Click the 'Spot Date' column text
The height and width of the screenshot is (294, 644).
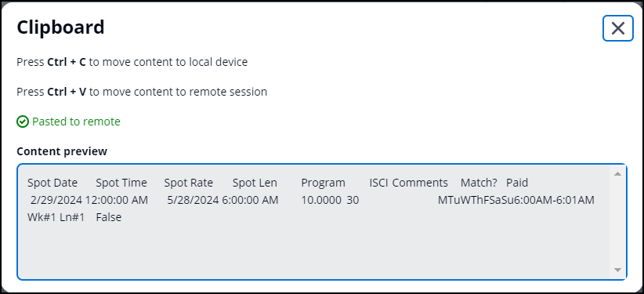coord(52,183)
